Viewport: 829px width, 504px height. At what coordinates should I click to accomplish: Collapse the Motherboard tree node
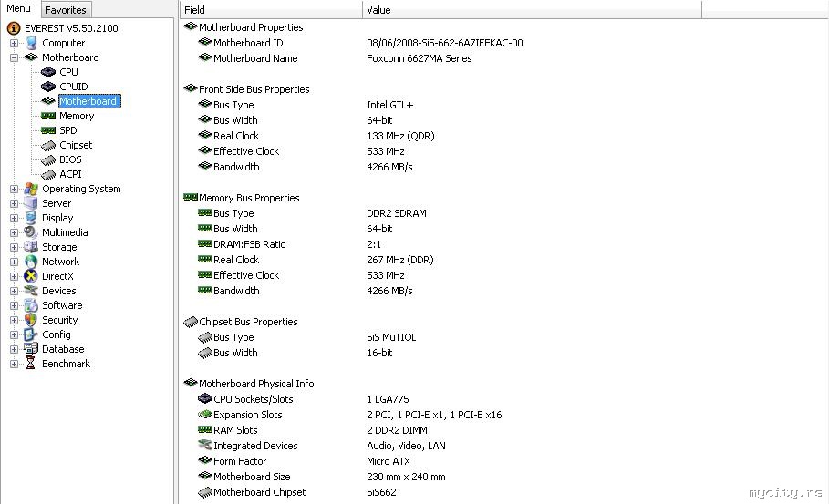tap(15, 57)
